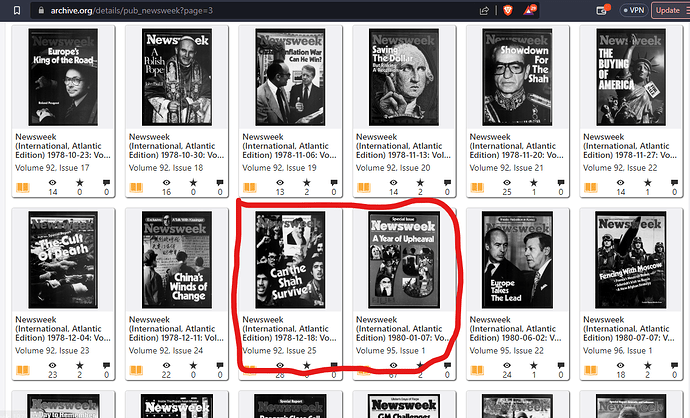Click the favorite star on Issue 21 card
The height and width of the screenshot is (418, 690).
[x=534, y=183]
